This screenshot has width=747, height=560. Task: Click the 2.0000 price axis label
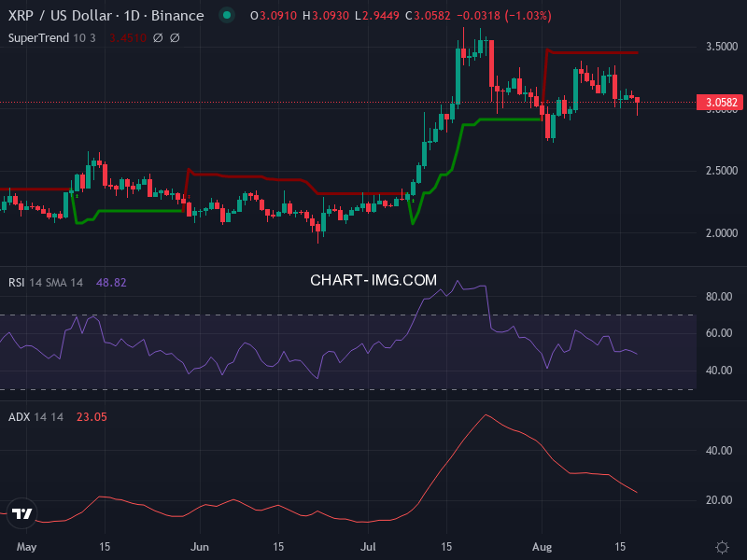722,232
